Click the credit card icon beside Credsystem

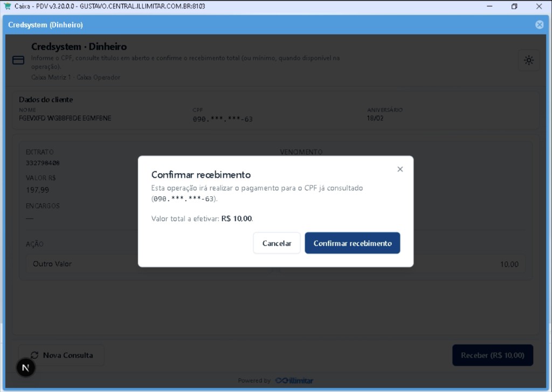18,60
